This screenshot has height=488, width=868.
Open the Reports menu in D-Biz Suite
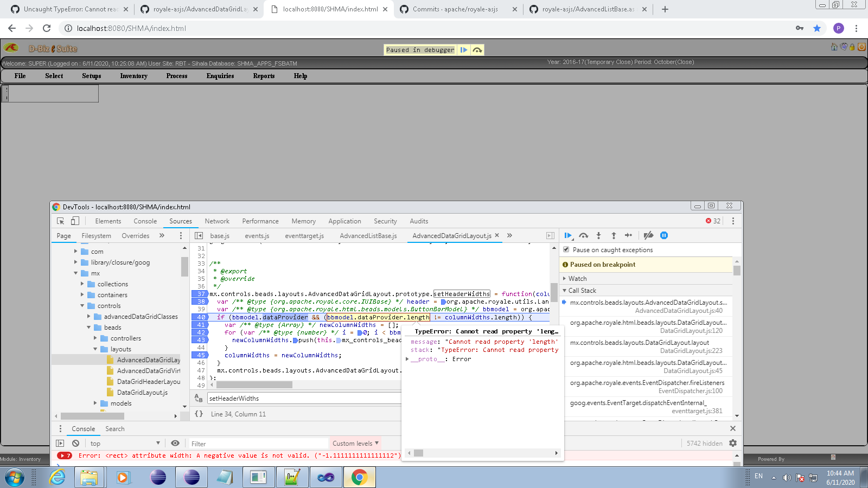click(264, 76)
